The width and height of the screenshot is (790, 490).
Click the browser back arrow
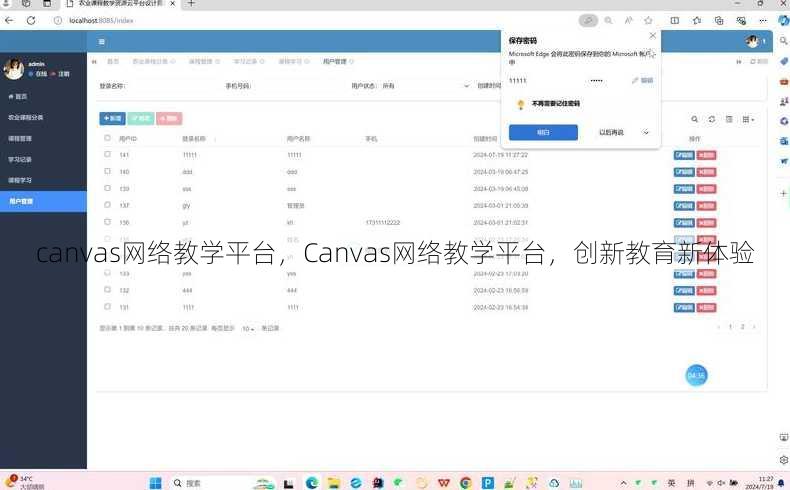tap(9, 20)
